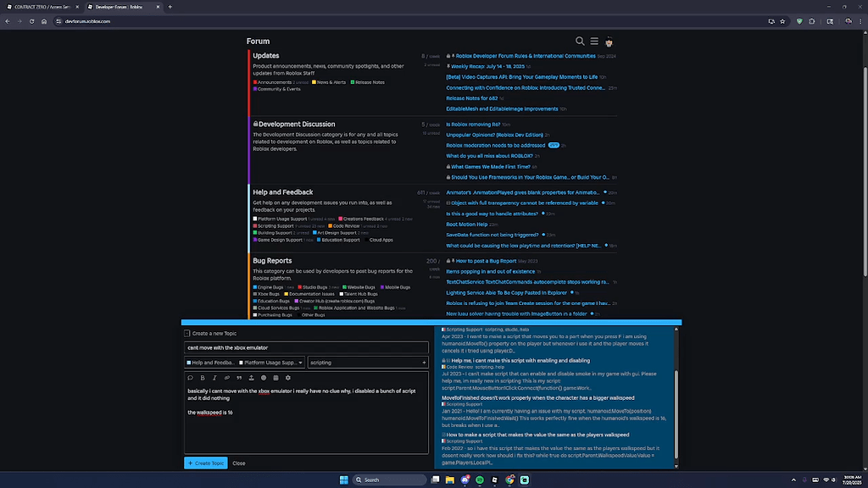Expand the tags selector containing scripting
This screenshot has height=488, width=868.
pos(368,363)
